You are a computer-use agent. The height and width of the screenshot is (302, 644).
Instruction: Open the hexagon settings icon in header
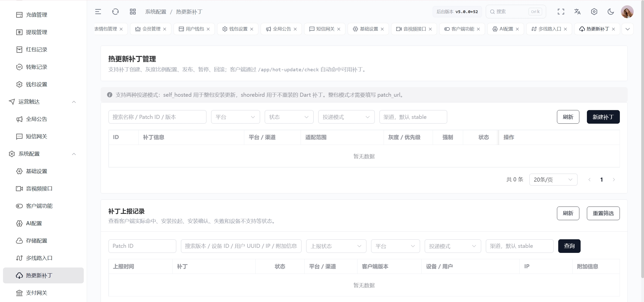(x=594, y=12)
